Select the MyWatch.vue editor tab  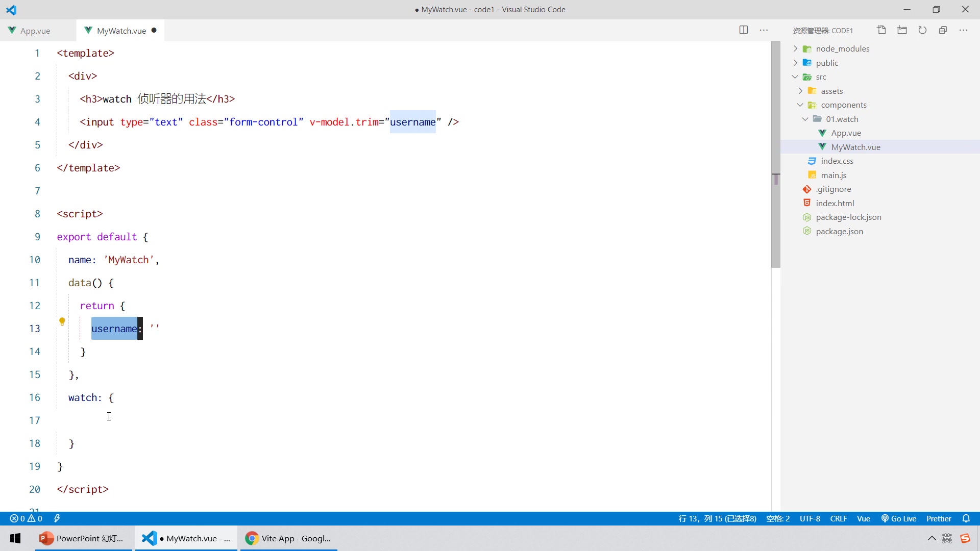click(x=121, y=31)
